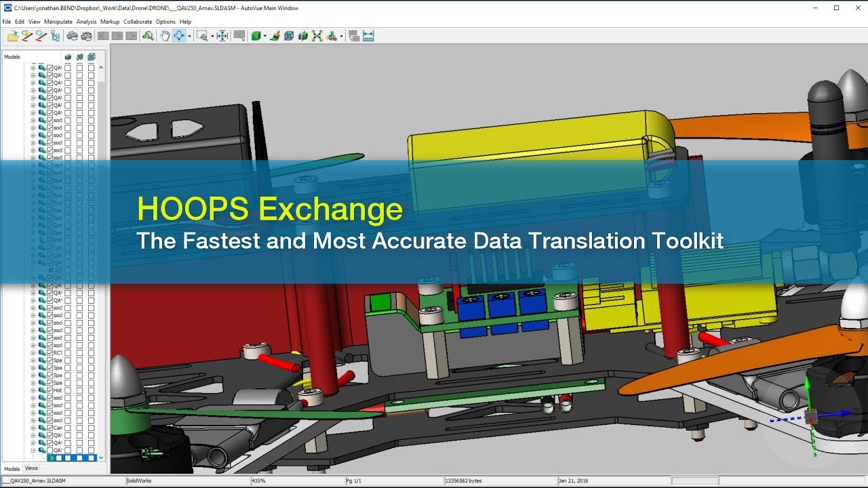Viewport: 868px width, 488px height.
Task: Open the Rotate tool dropdown arrow
Action: 189,36
